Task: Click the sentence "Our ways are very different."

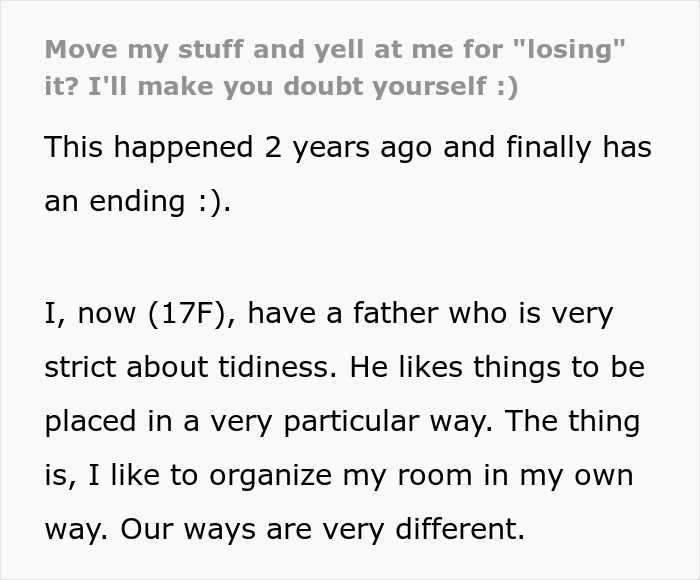Action: point(284,528)
